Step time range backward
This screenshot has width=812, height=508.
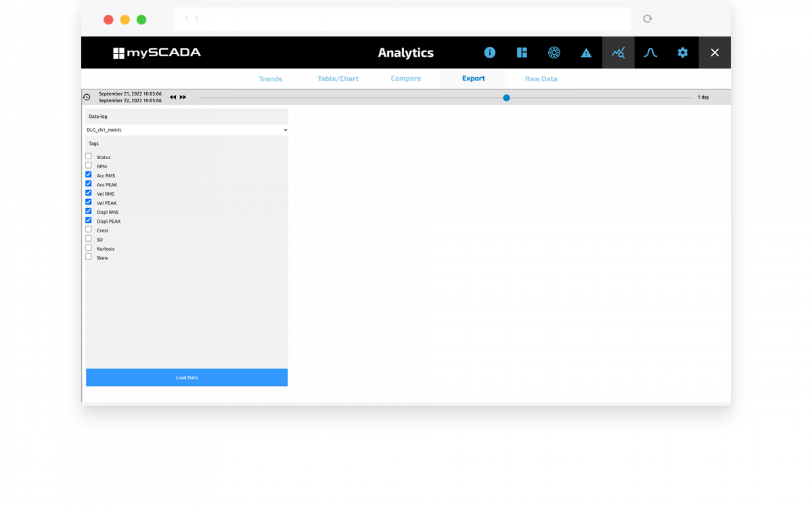(173, 97)
